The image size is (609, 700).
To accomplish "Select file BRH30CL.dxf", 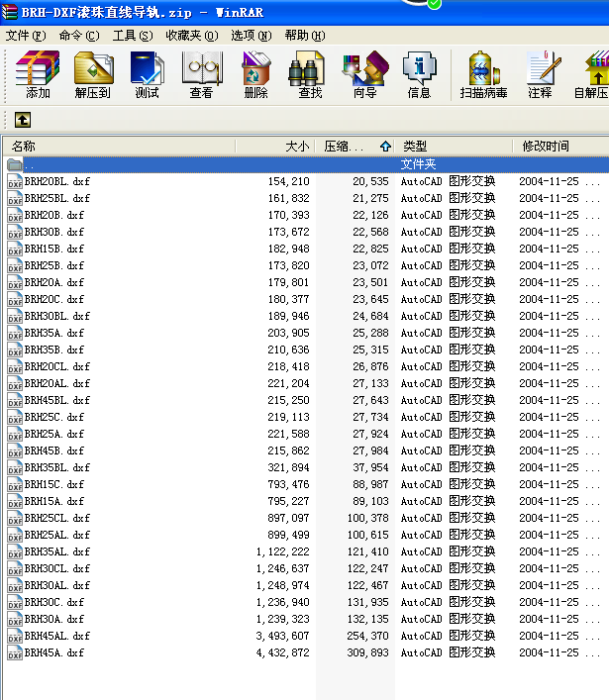I will point(56,568).
